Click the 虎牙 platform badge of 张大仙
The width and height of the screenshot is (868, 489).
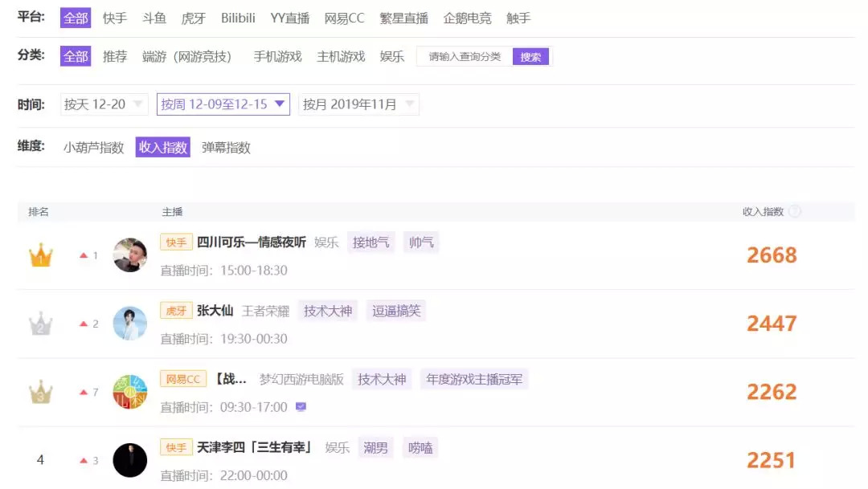click(176, 311)
